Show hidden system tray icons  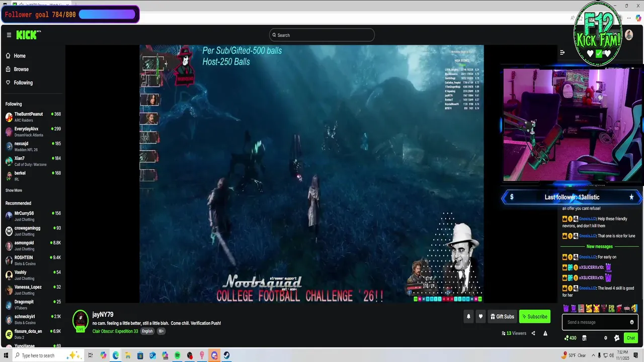[593, 355]
